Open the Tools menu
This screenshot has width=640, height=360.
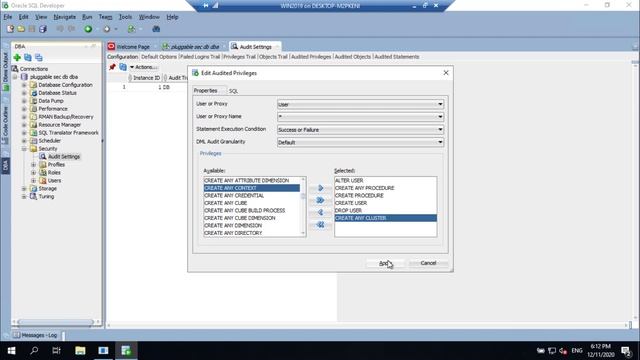point(125,17)
